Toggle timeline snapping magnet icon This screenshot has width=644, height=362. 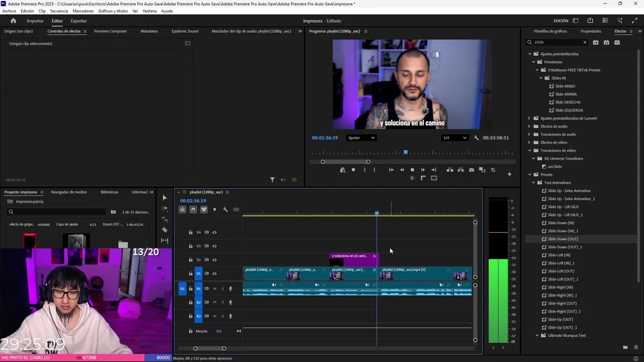[x=193, y=209]
